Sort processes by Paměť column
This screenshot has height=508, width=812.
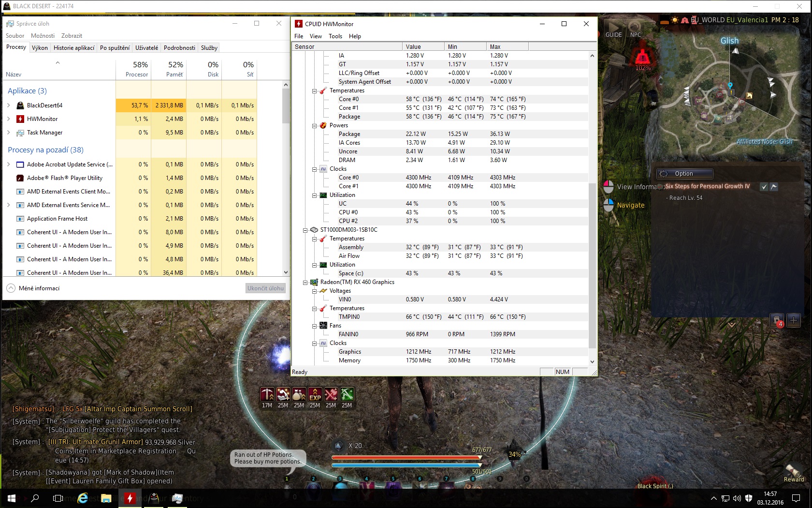(x=169, y=69)
